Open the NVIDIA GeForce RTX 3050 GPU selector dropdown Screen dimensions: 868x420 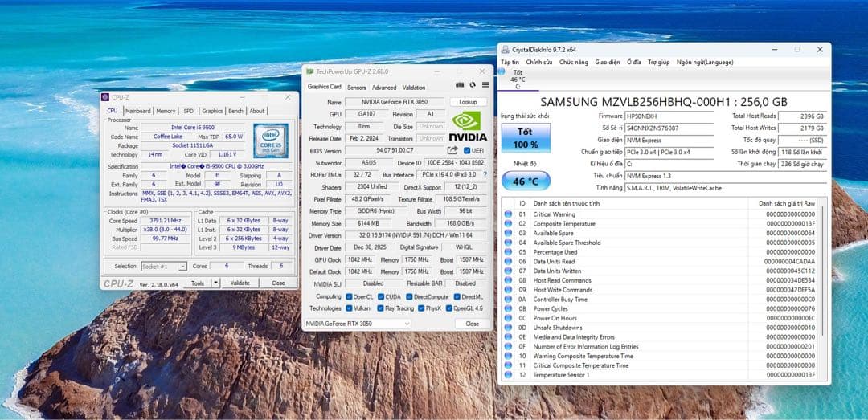tap(358, 324)
